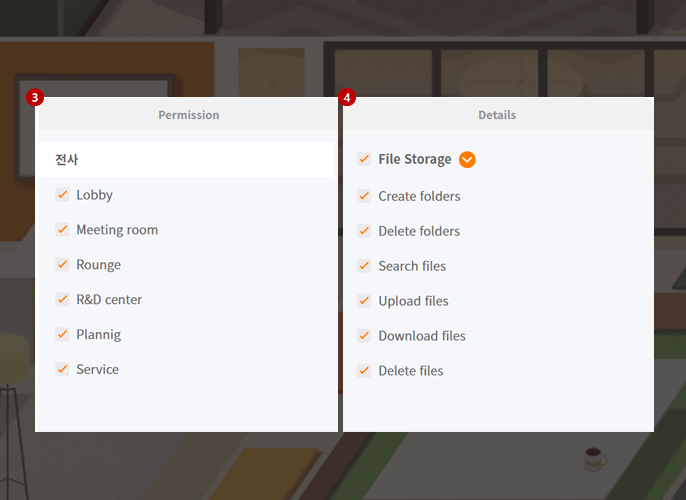Toggle the File Storage master checkbox

(364, 159)
